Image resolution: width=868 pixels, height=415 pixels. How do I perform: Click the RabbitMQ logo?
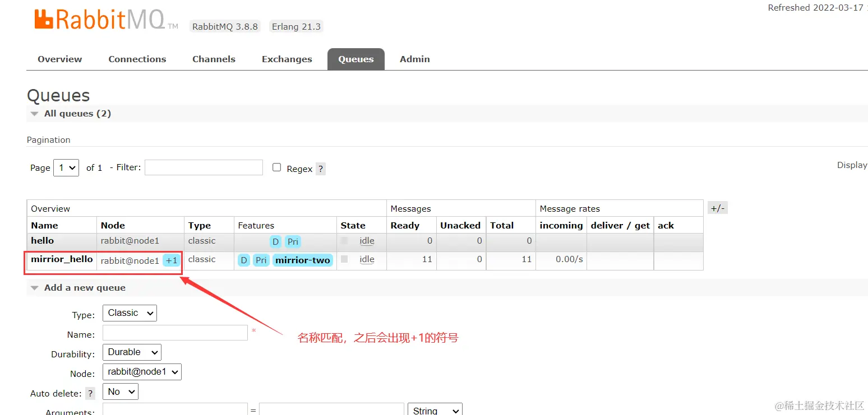[x=107, y=21]
